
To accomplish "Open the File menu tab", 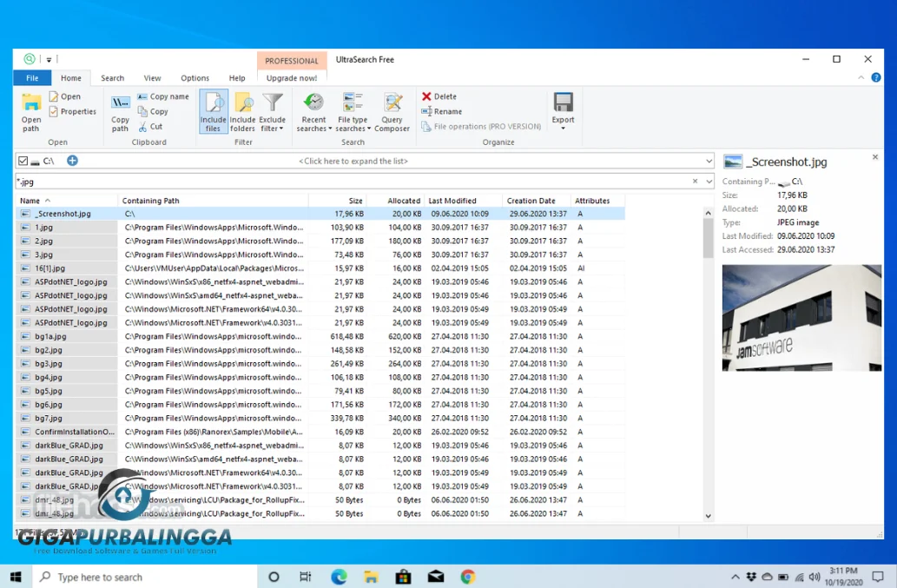I will pyautogui.click(x=33, y=78).
